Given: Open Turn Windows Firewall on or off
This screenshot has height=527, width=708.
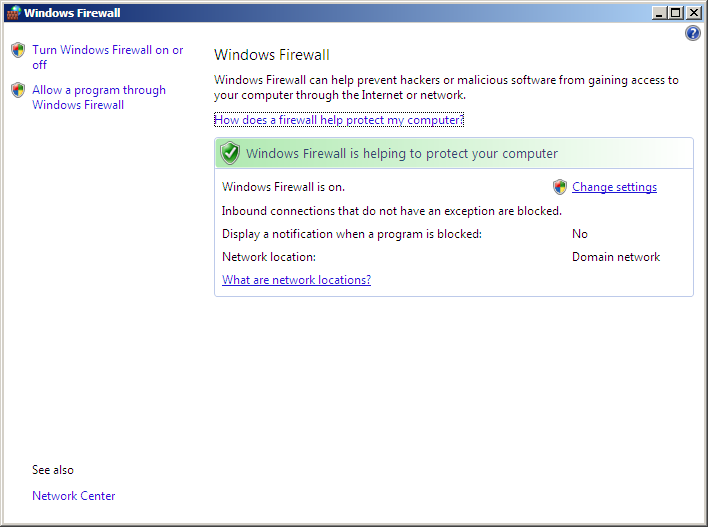Looking at the screenshot, I should click(x=107, y=57).
